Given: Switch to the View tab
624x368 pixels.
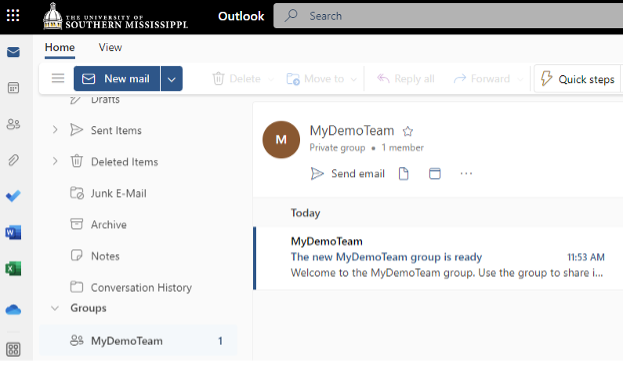Looking at the screenshot, I should [110, 47].
